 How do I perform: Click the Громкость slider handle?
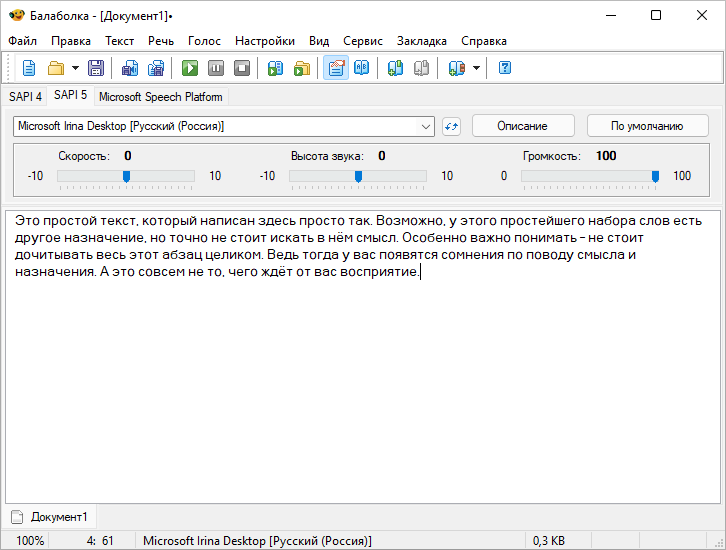(x=656, y=176)
